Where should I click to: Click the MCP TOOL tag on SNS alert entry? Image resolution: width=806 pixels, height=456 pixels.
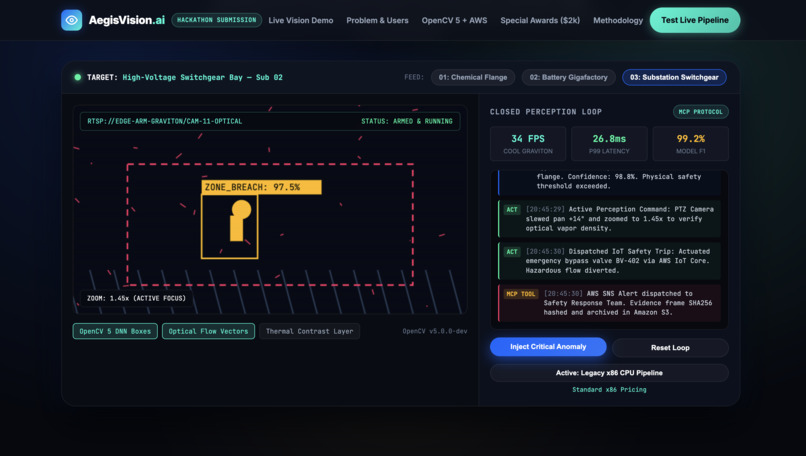[521, 294]
